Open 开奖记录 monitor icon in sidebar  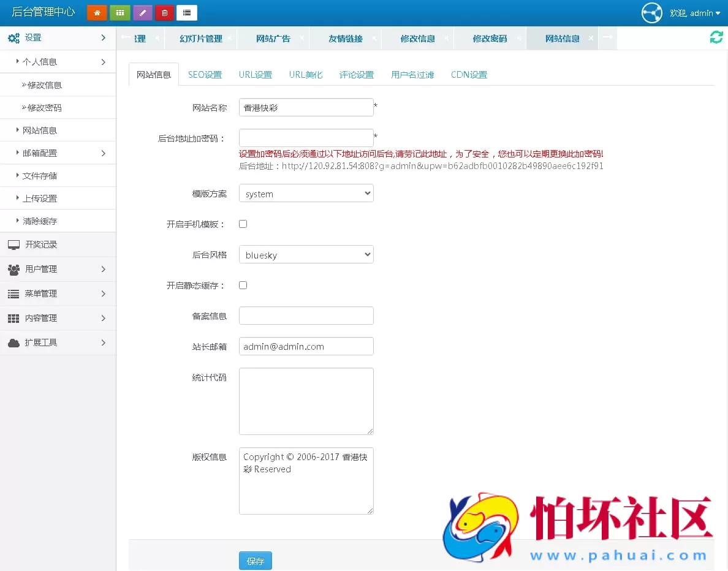click(x=13, y=244)
